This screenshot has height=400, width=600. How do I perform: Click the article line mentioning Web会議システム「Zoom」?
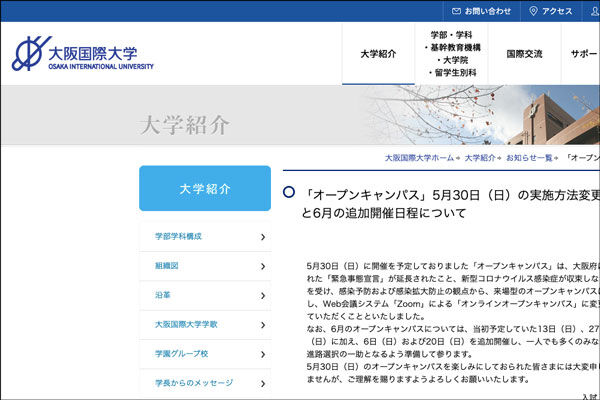coord(453,304)
